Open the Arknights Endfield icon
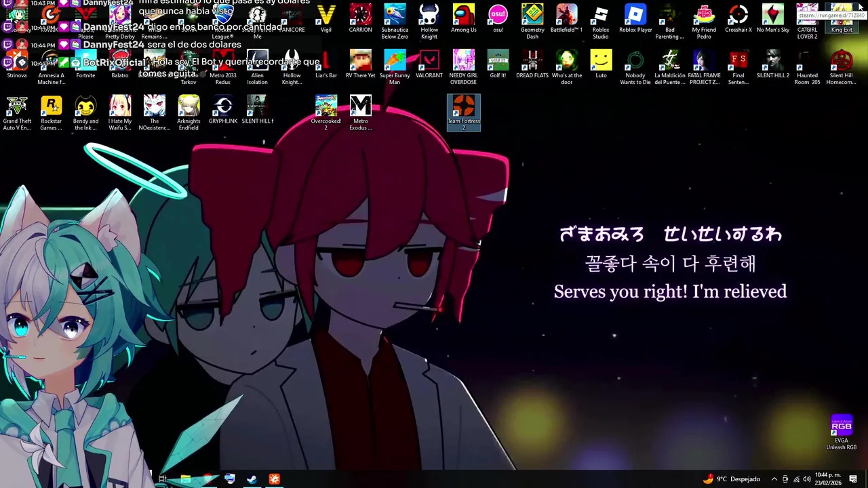 pyautogui.click(x=189, y=113)
